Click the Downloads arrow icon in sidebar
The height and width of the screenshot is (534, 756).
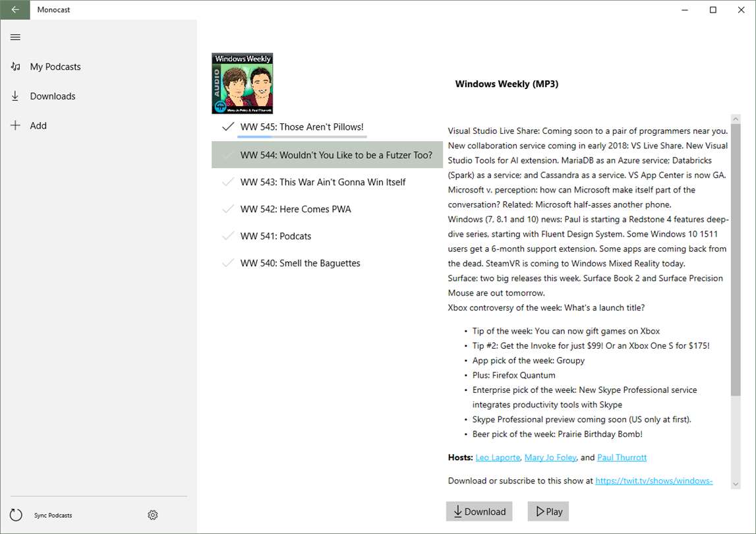(15, 96)
